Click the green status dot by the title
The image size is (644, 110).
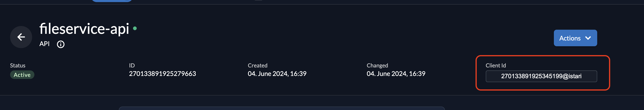point(135,28)
